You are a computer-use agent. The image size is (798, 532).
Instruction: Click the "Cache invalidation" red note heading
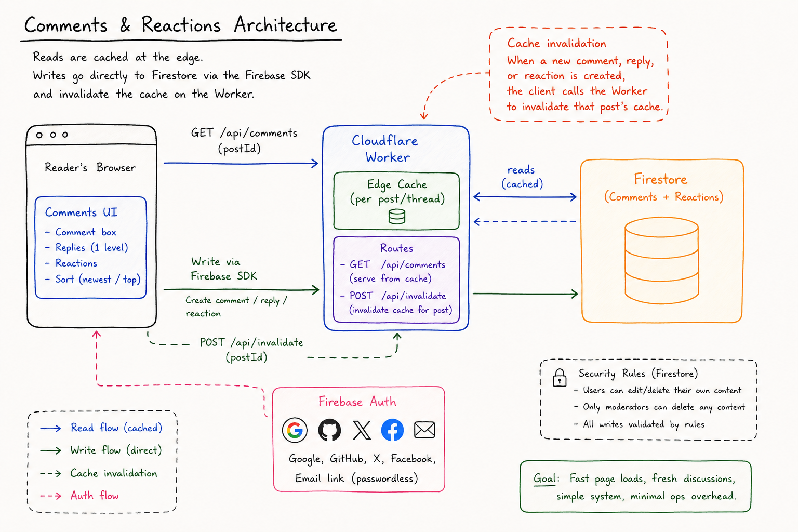tap(557, 43)
